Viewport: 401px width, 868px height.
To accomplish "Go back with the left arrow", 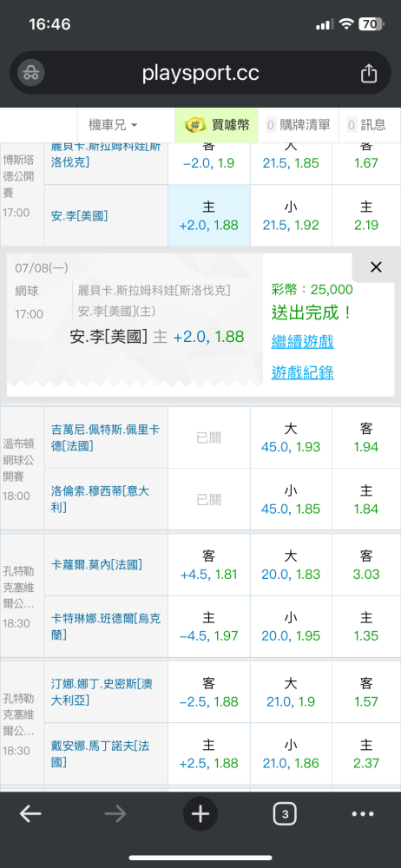I will 30,814.
